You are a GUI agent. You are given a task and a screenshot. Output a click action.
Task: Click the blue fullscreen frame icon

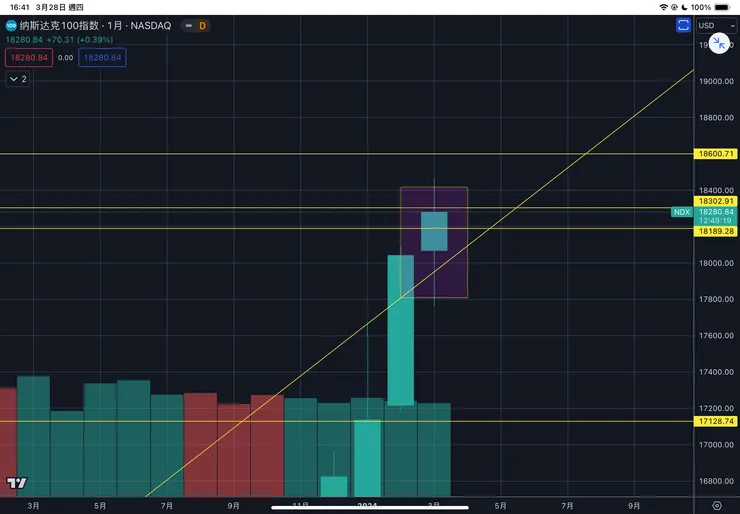tap(683, 25)
